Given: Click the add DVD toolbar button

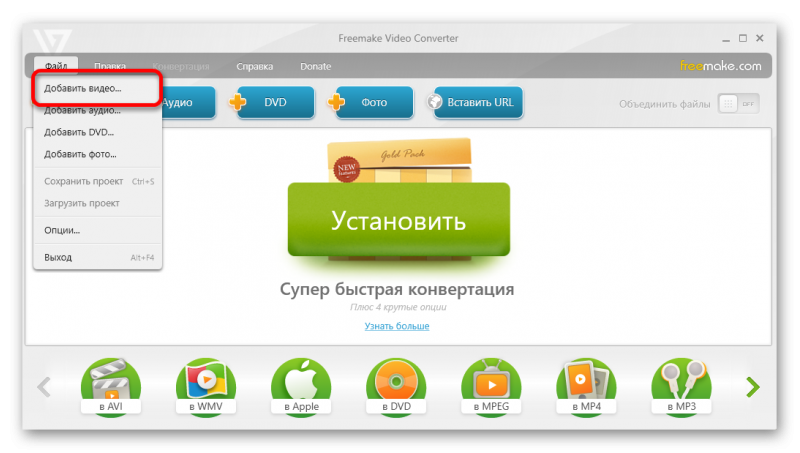Looking at the screenshot, I should (272, 103).
